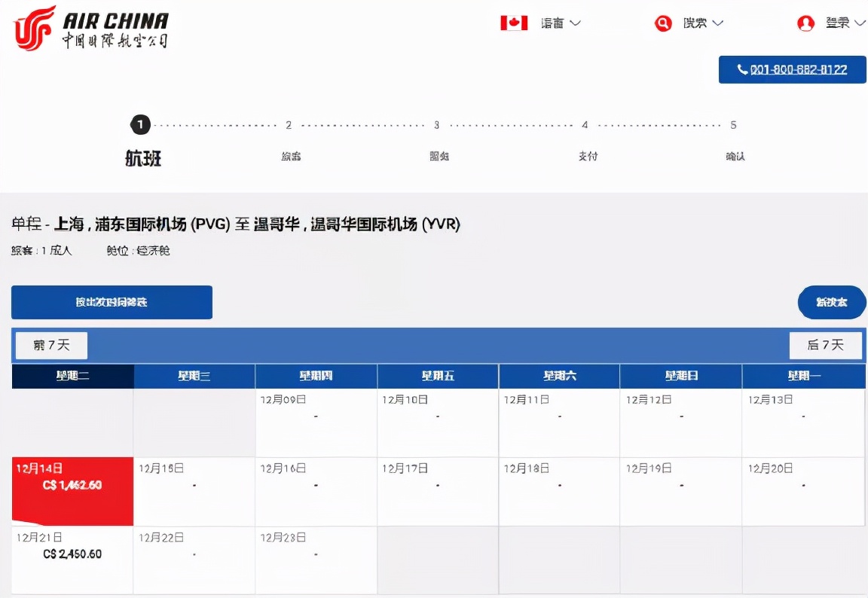Click the Canadian flag language icon
The width and height of the screenshot is (868, 598).
(513, 23)
